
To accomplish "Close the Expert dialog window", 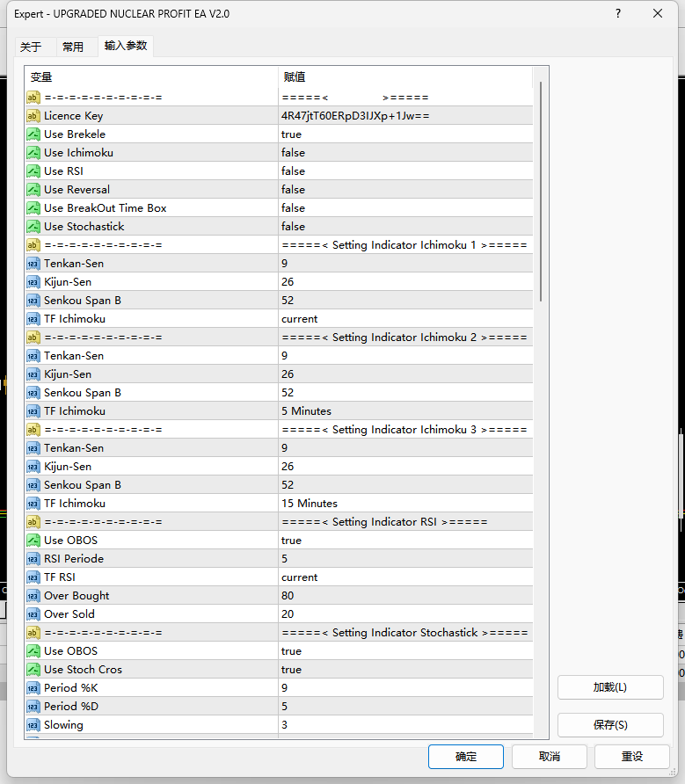I will [x=658, y=13].
